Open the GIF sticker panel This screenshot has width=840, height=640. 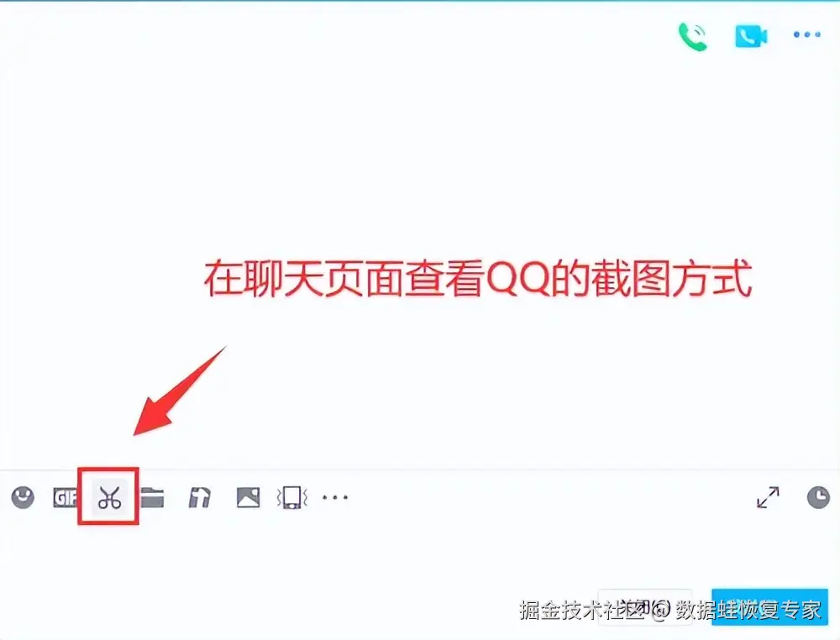(x=65, y=498)
